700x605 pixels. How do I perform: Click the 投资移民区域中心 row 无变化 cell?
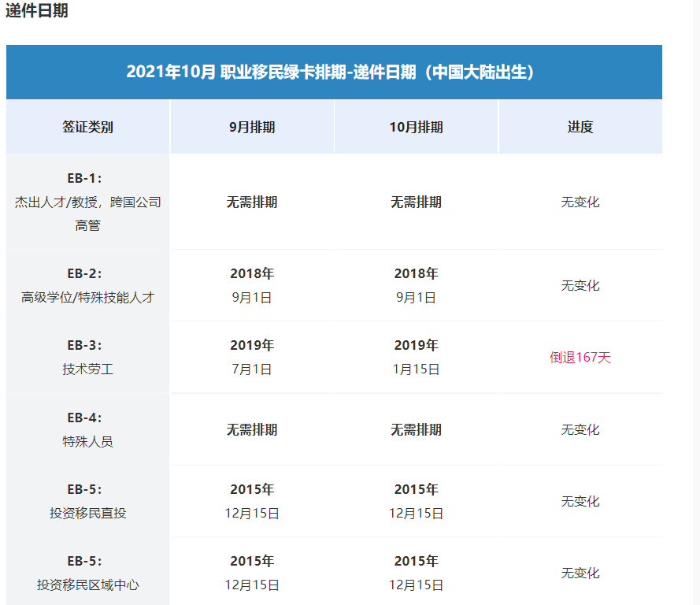tap(580, 571)
